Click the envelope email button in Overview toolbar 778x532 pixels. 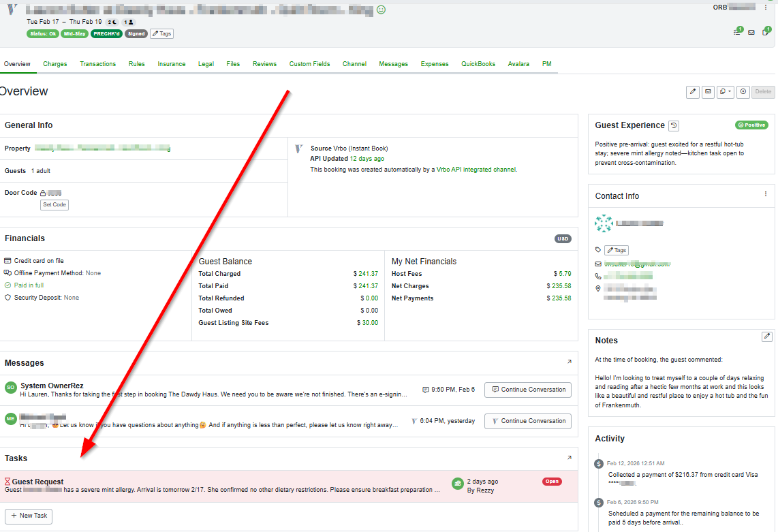pyautogui.click(x=708, y=92)
